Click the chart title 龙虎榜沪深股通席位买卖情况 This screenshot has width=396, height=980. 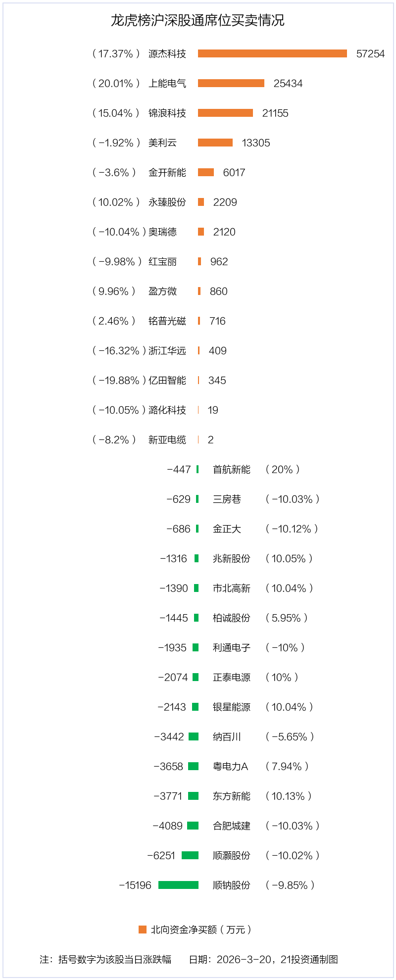(x=198, y=20)
